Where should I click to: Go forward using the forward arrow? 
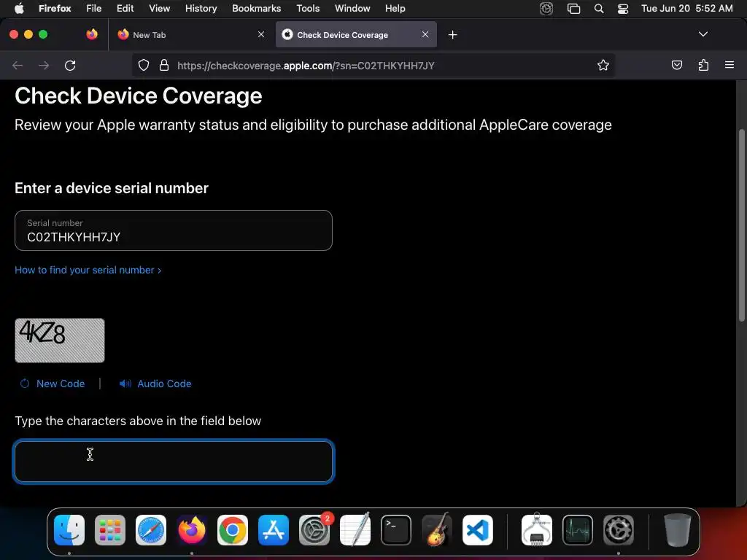pos(44,65)
